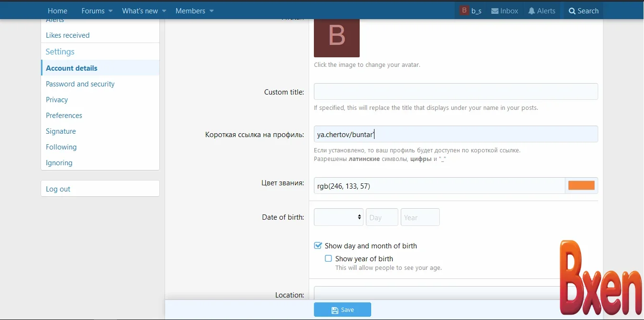Expand the Forums dropdown arrow
This screenshot has height=320, width=644.
[x=110, y=11]
